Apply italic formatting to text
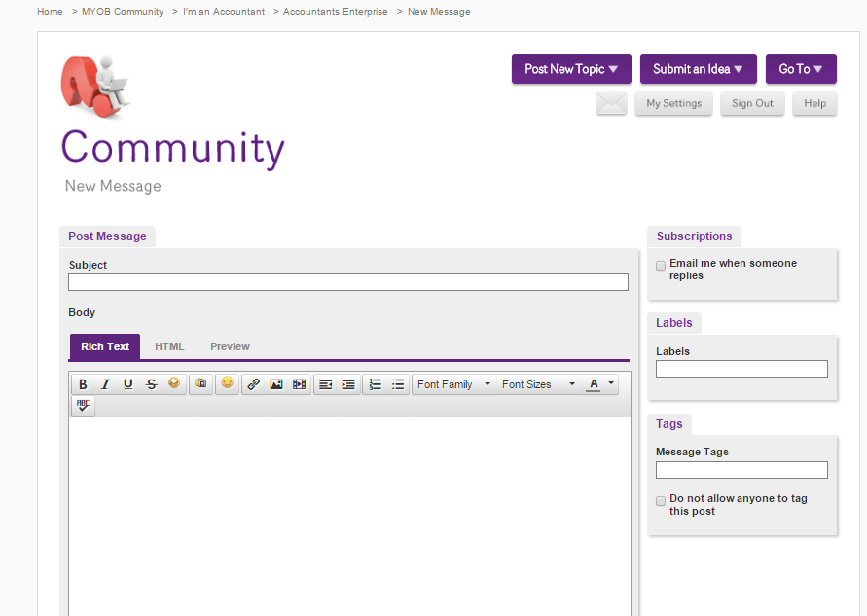Image resolution: width=867 pixels, height=616 pixels. 105,384
